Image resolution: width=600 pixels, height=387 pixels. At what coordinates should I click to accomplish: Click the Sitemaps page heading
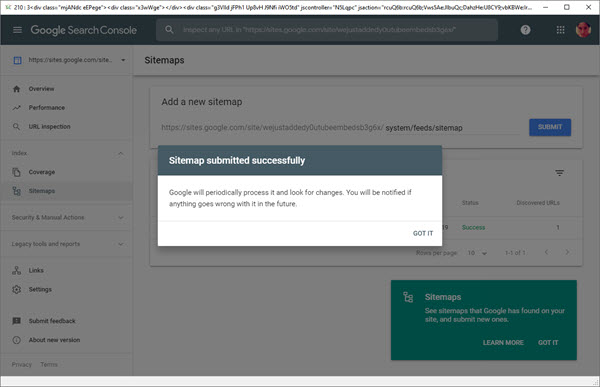pos(164,60)
